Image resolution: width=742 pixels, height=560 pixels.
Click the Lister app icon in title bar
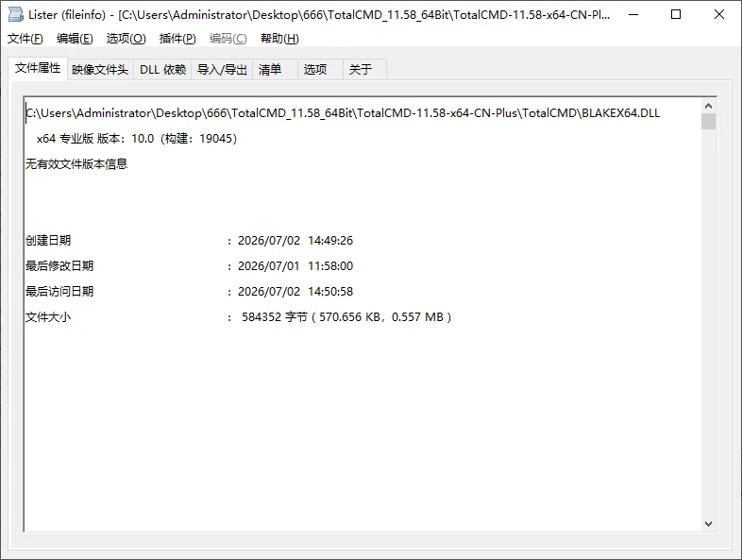coord(16,15)
